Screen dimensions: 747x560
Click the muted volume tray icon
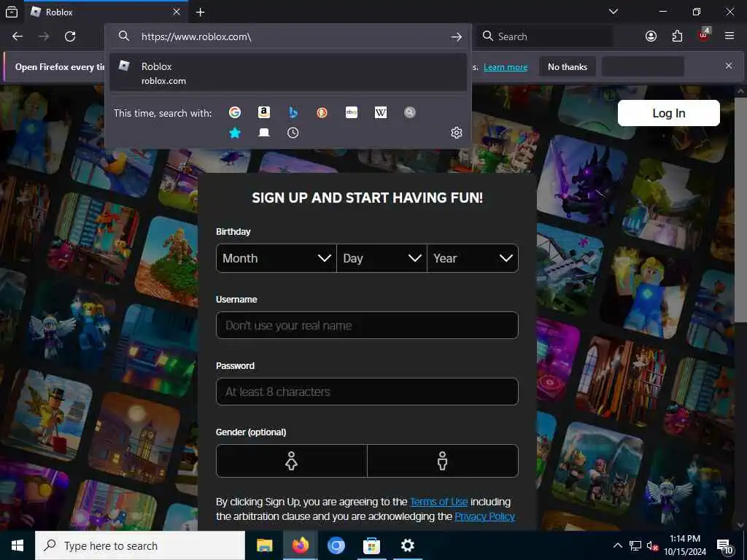coord(652,546)
